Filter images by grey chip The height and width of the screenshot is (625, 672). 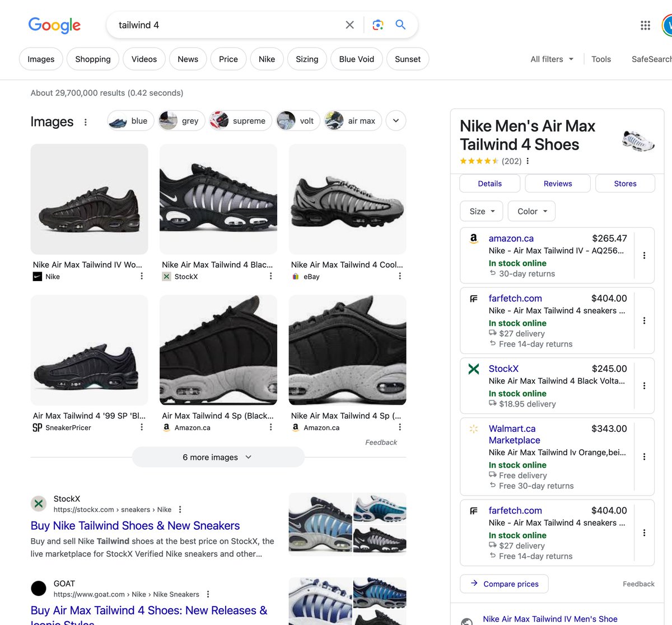tap(181, 121)
